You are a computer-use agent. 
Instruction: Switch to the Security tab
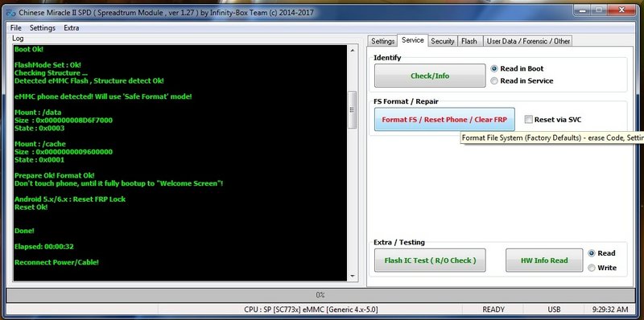click(x=442, y=41)
